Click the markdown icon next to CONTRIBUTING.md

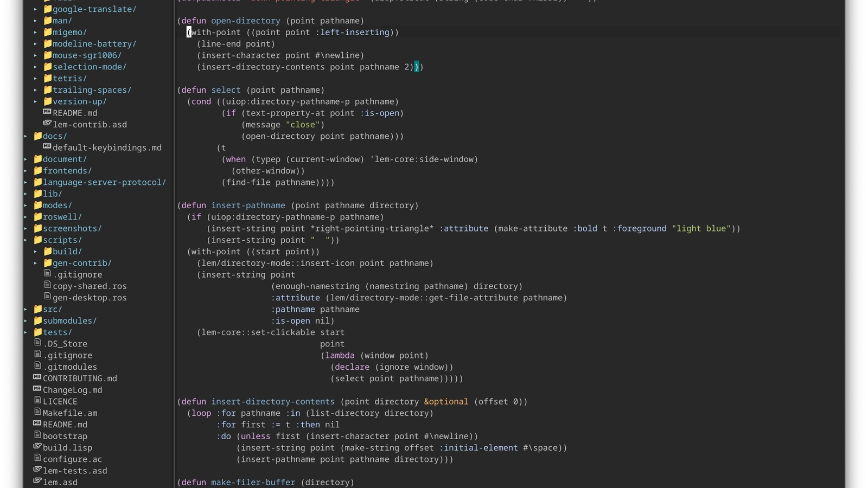coord(37,378)
